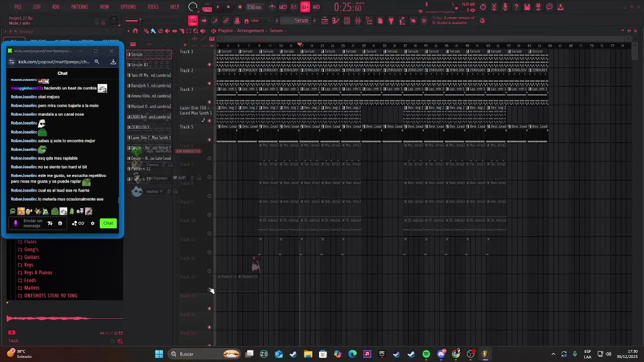The image size is (644, 362).
Task: Open the PATTERNS menu
Action: [x=79, y=7]
